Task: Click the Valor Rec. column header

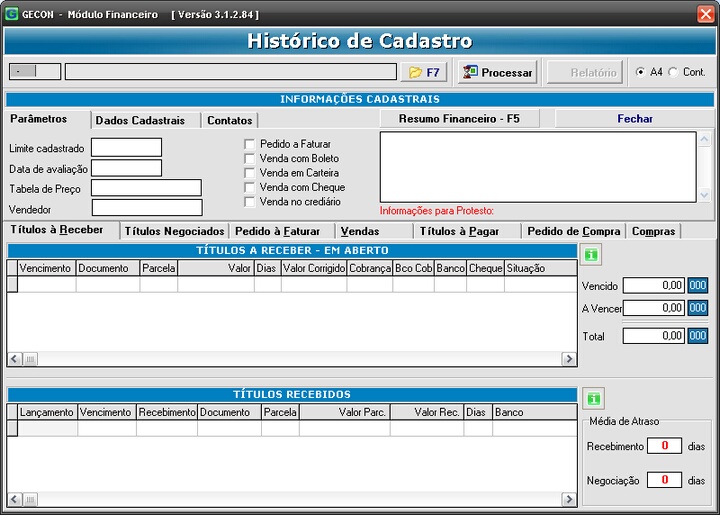Action: point(427,412)
